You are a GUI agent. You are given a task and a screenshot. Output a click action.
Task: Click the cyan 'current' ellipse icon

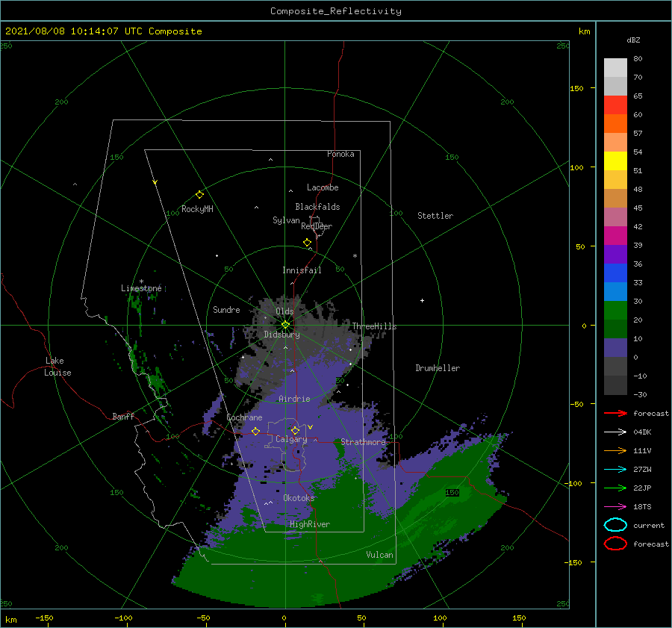pos(615,525)
